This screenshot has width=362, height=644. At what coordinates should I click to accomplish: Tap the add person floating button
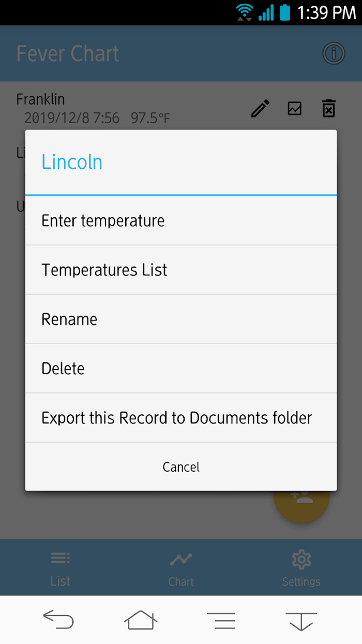click(301, 498)
